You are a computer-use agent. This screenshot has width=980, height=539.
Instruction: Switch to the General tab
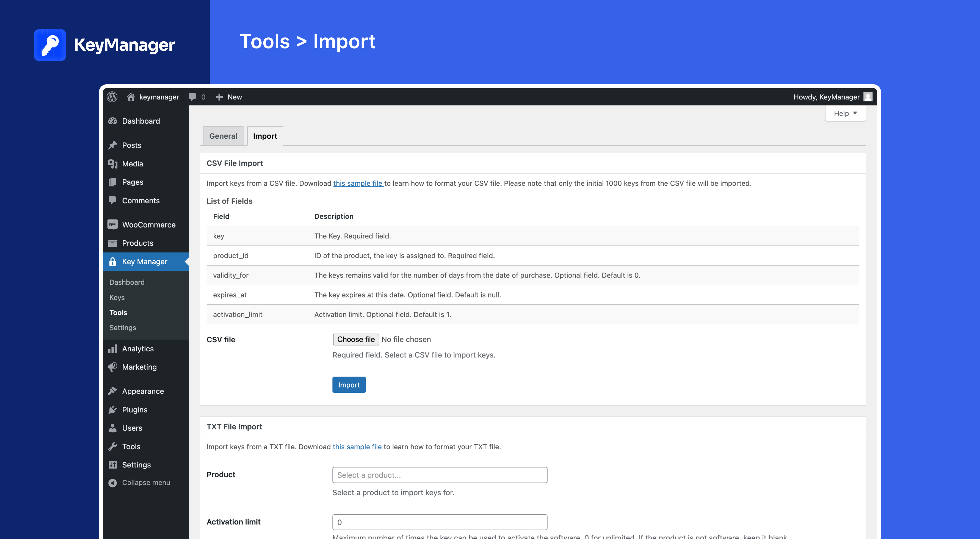click(223, 136)
